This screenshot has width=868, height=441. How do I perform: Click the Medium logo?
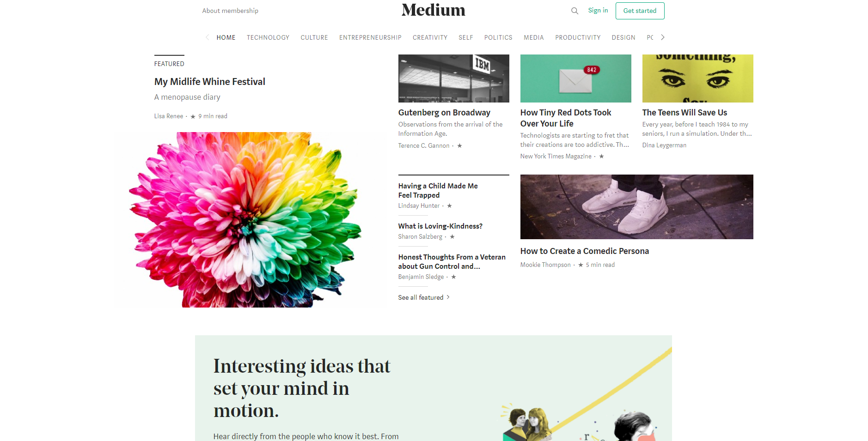click(x=434, y=10)
